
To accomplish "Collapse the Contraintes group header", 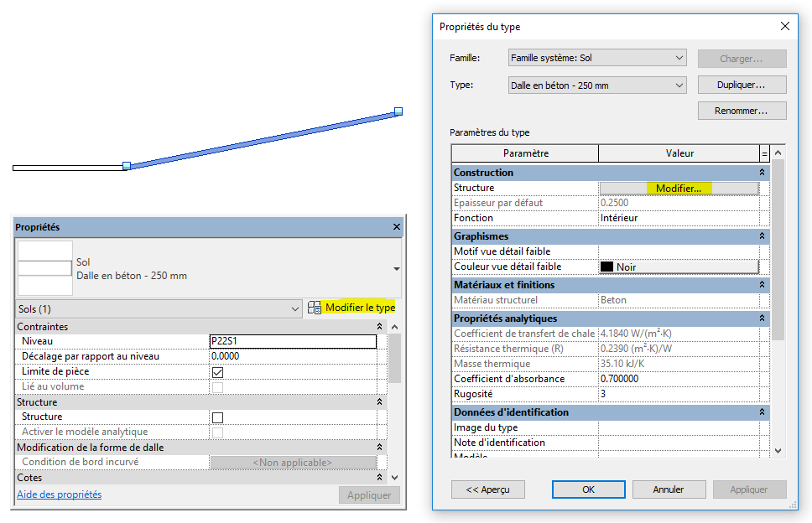I will pos(380,327).
